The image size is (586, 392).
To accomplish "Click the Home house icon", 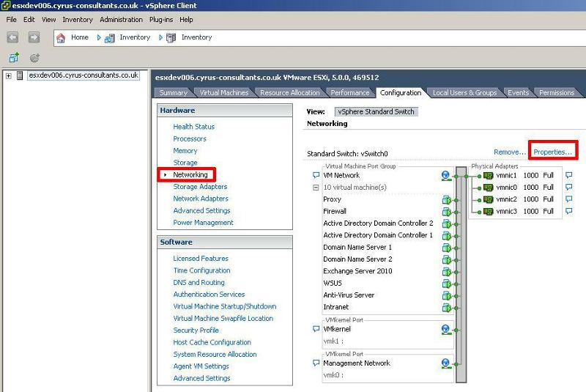I will (61, 38).
